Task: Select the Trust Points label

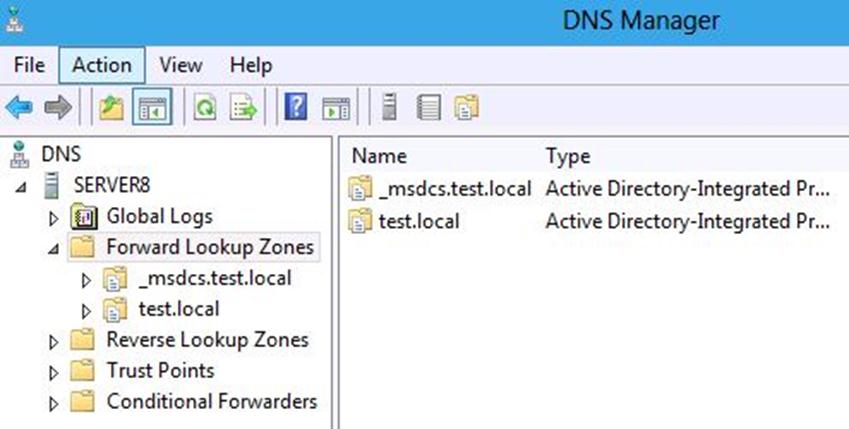Action: coord(160,371)
